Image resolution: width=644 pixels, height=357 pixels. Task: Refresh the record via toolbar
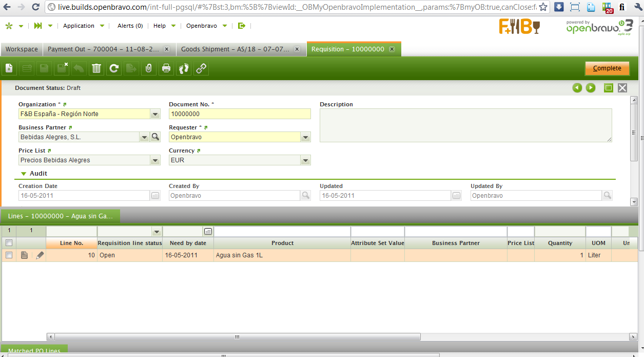click(x=114, y=68)
